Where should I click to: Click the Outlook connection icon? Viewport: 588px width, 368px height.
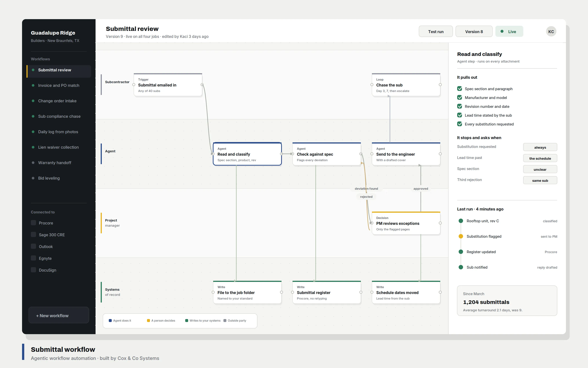click(x=33, y=246)
